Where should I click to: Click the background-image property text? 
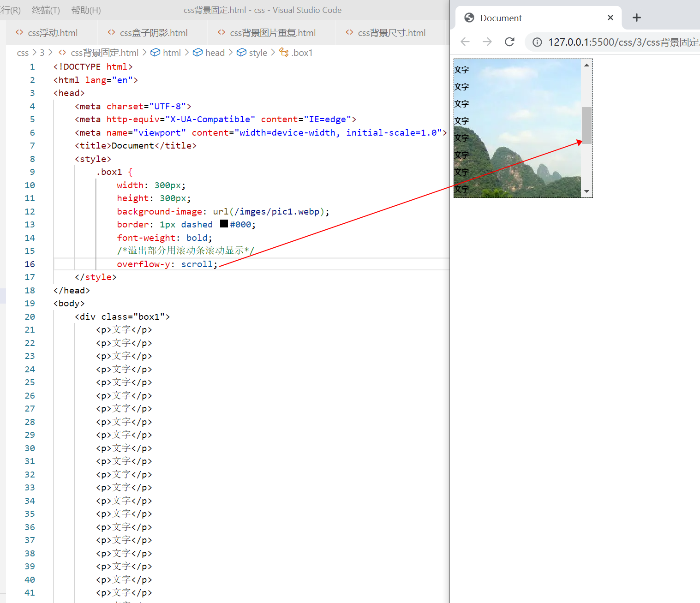click(x=160, y=212)
